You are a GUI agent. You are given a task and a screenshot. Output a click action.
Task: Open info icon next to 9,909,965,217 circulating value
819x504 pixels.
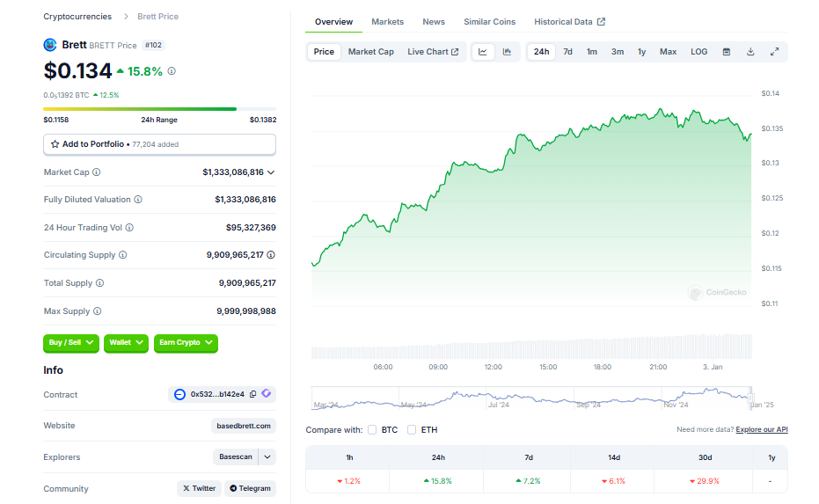coord(271,255)
